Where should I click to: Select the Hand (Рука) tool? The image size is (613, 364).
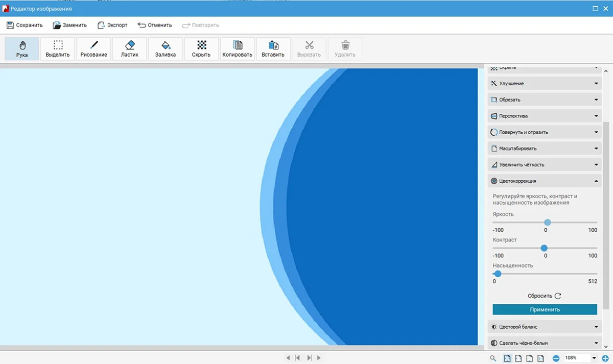22,49
